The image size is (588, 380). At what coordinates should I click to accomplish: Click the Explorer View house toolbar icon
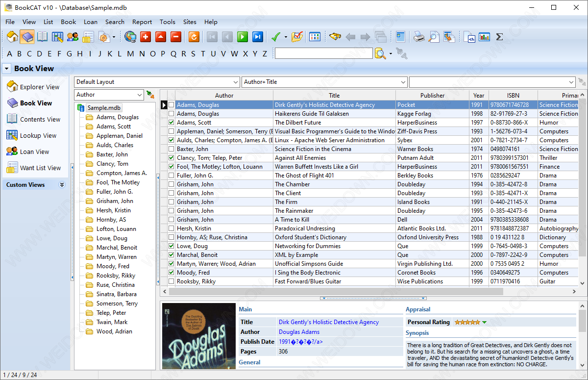[12, 37]
